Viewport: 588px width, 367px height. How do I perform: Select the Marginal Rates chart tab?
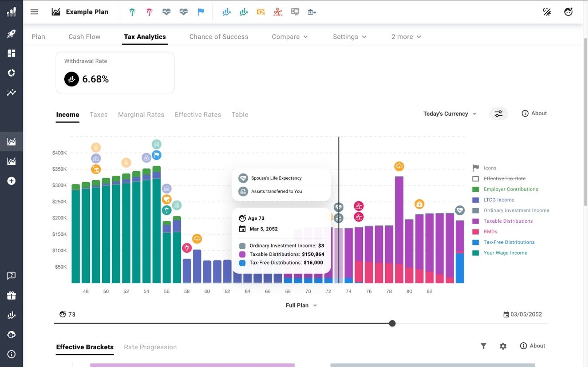click(x=141, y=115)
